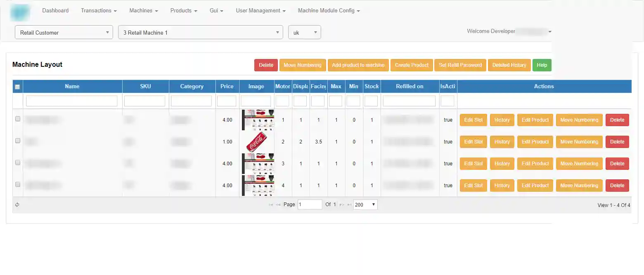Go to first page using pager icon
The width and height of the screenshot is (644, 275).
pyautogui.click(x=271, y=204)
